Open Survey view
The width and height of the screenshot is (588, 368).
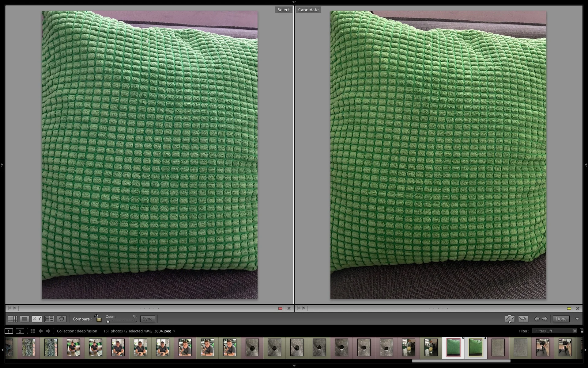[x=49, y=319]
